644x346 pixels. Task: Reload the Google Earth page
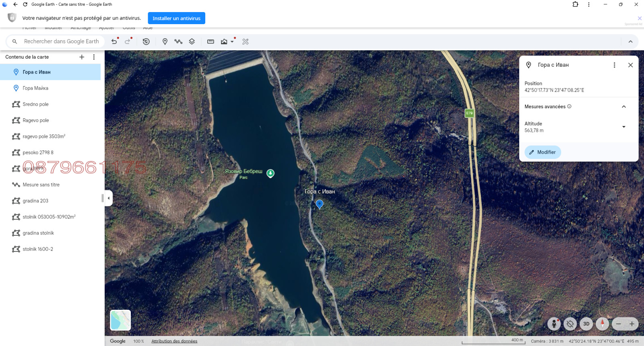click(x=25, y=4)
